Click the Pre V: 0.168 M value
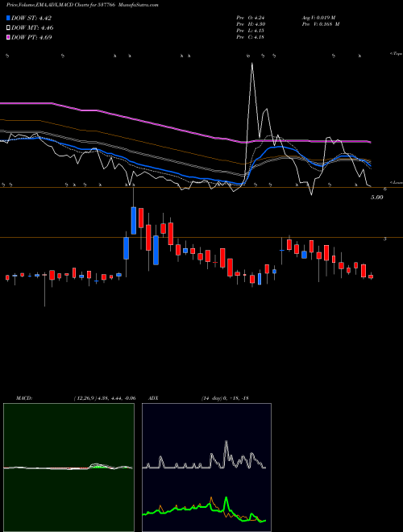Image resolution: width=403 pixels, height=532 pixels. (321, 24)
